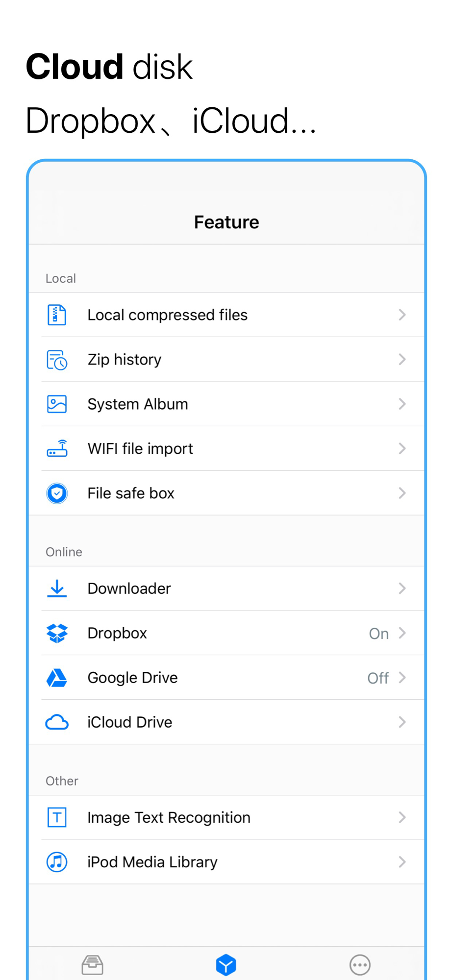The image size is (453, 980).
Task: Open File safe box label
Action: [x=131, y=493]
